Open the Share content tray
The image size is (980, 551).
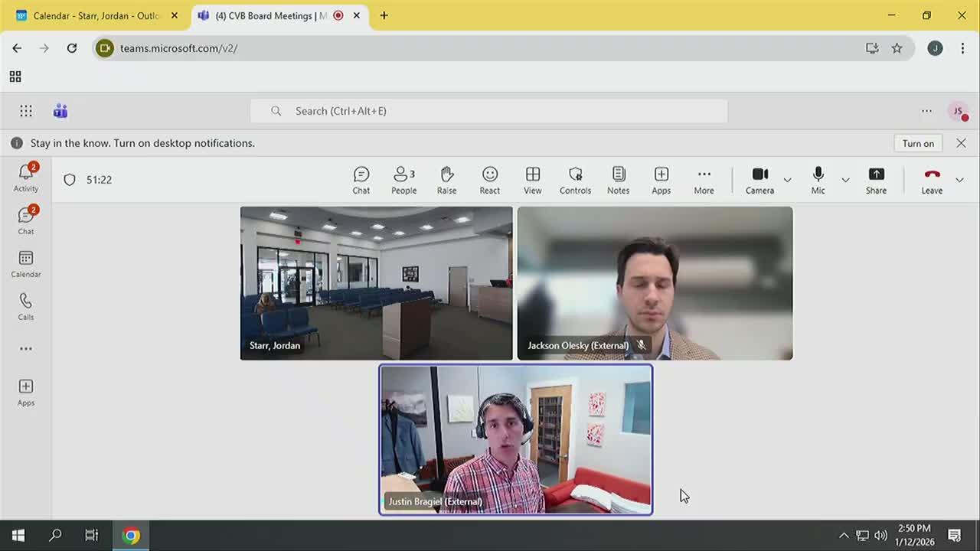[x=876, y=181]
